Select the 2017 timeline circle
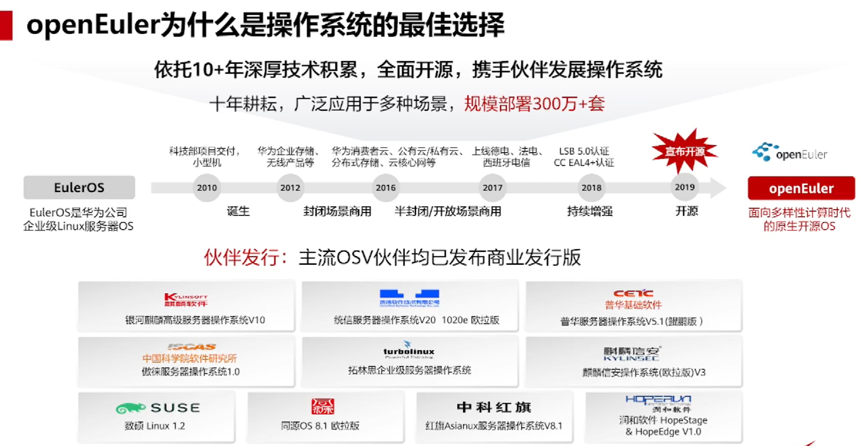This screenshot has width=868, height=446. click(x=493, y=188)
